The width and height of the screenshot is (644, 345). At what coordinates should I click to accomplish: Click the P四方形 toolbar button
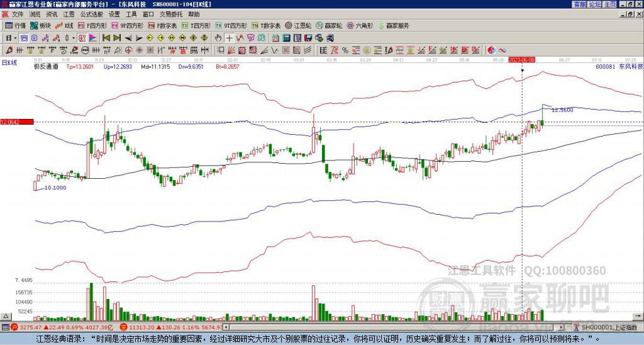tap(92, 25)
